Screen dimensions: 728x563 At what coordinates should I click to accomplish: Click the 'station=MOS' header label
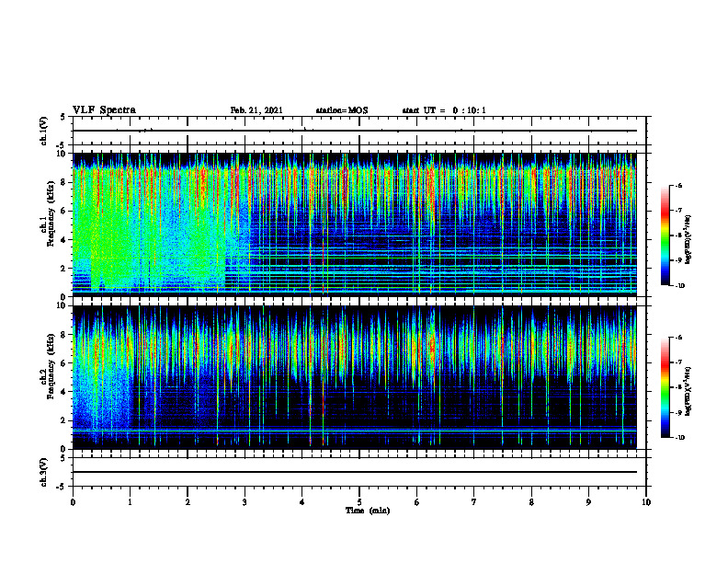pyautogui.click(x=342, y=110)
